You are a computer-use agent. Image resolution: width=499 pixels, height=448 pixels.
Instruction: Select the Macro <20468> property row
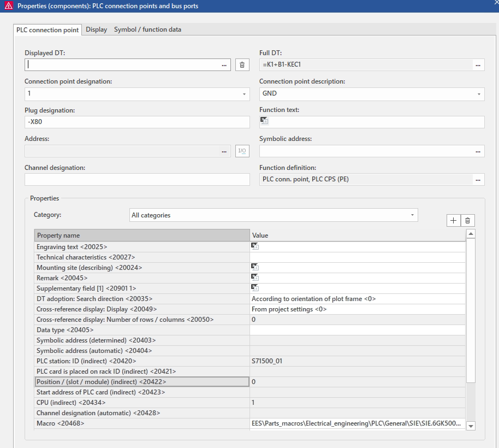[x=142, y=423]
